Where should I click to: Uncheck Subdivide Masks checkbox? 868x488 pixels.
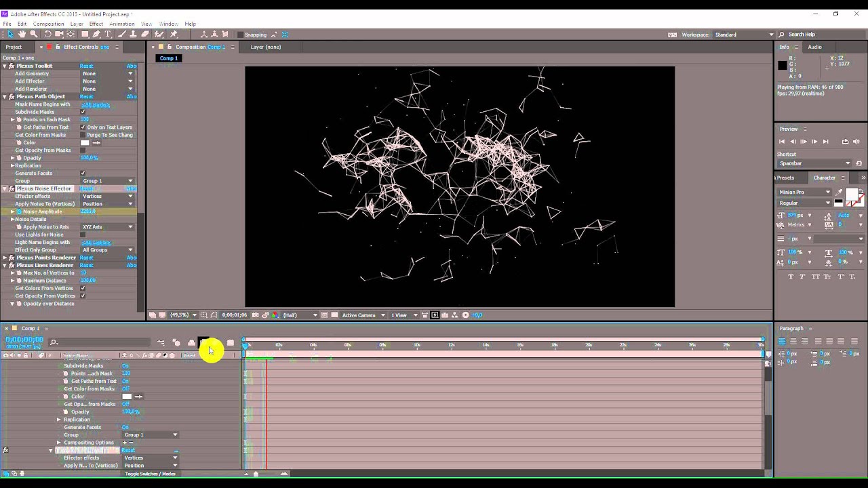point(83,112)
